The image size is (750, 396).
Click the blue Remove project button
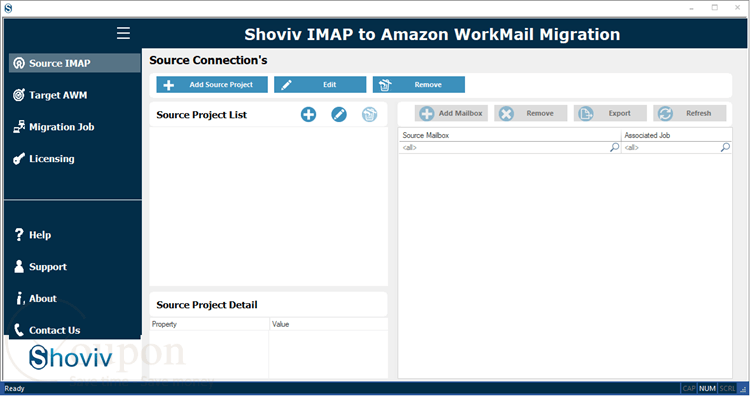click(x=419, y=85)
